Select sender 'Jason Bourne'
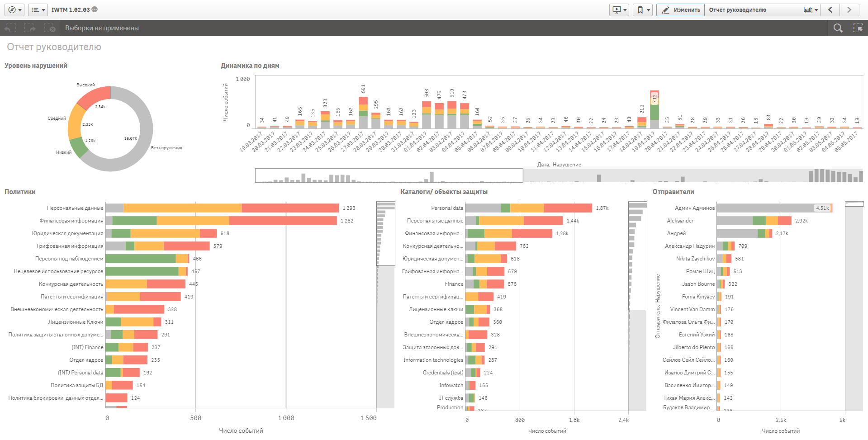 tap(698, 284)
